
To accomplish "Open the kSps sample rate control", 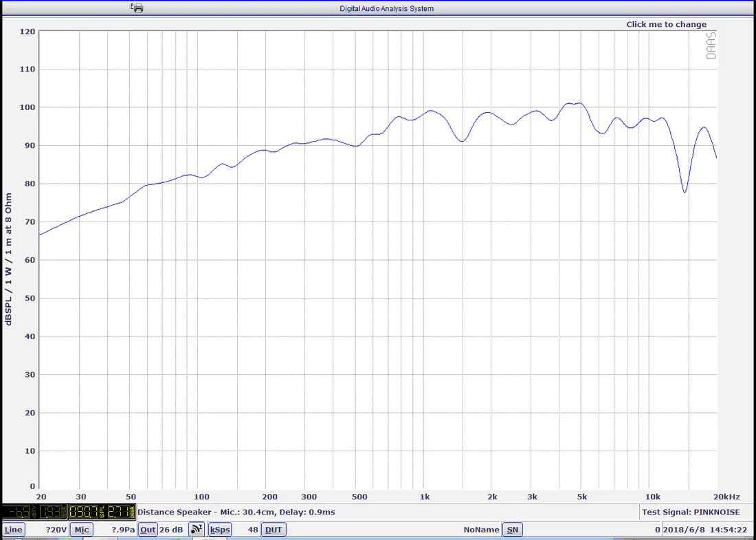I will pos(219,529).
